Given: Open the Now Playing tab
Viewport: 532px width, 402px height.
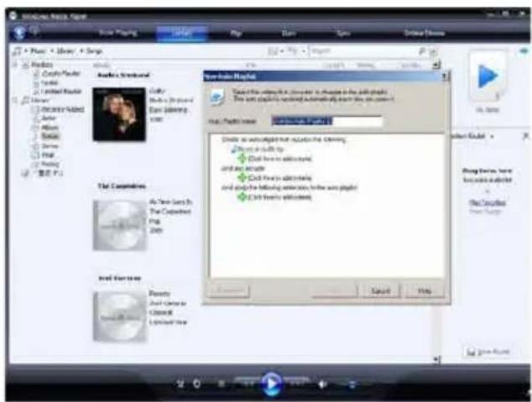Looking at the screenshot, I should click(x=117, y=33).
